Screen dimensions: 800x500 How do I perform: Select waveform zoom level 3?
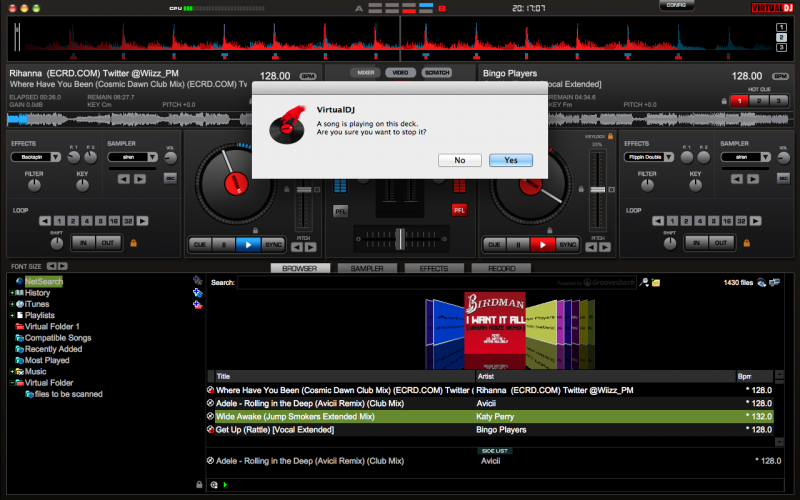click(x=781, y=47)
